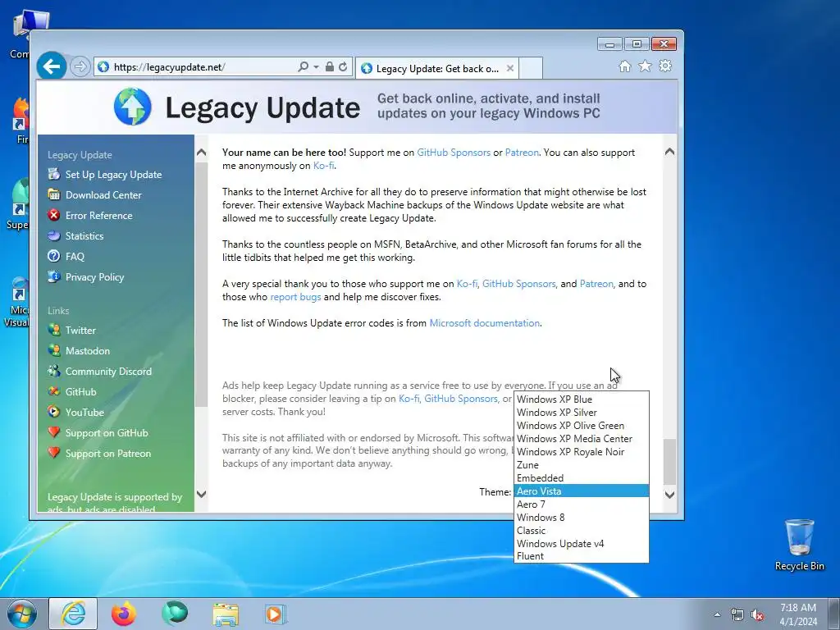Open Internet Explorer on the taskbar
This screenshot has height=630, width=840.
(x=73, y=614)
